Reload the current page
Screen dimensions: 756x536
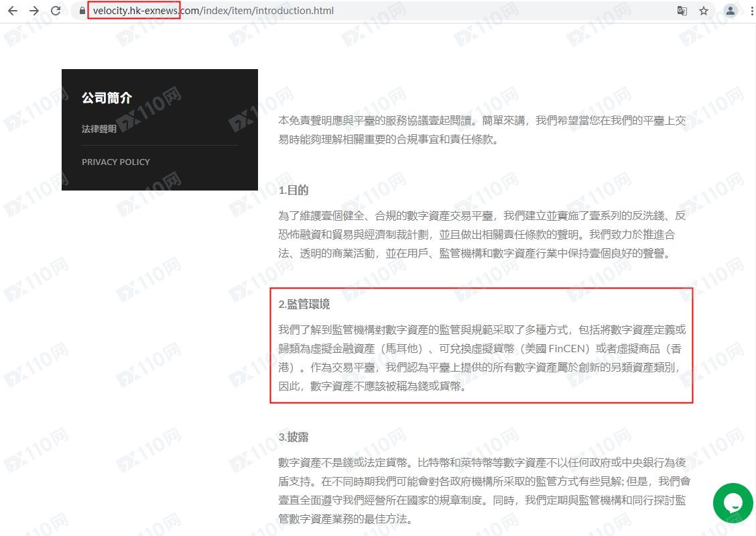[56, 11]
